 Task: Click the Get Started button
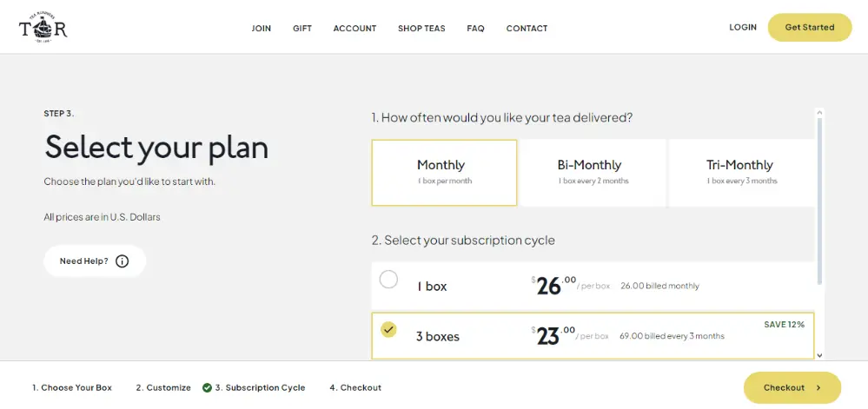click(809, 27)
